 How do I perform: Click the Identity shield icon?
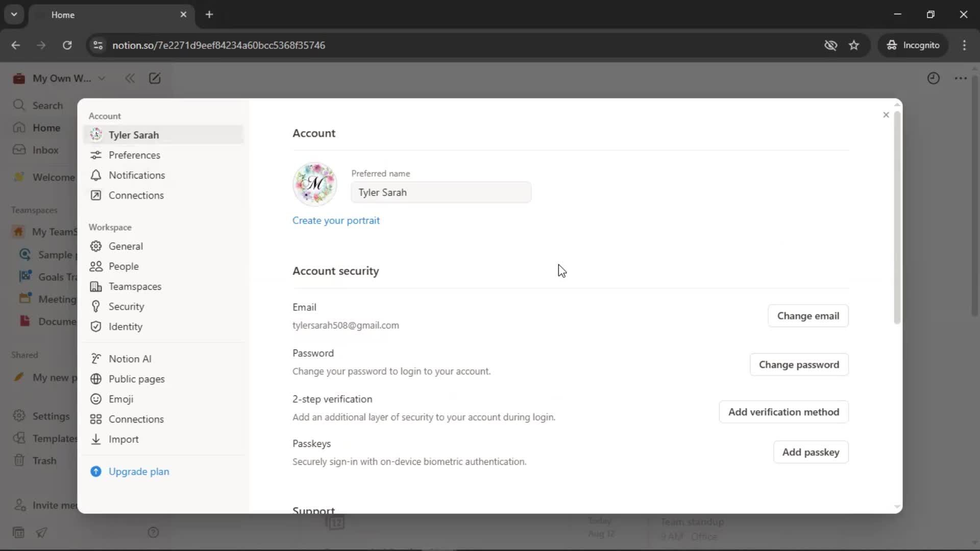96,327
